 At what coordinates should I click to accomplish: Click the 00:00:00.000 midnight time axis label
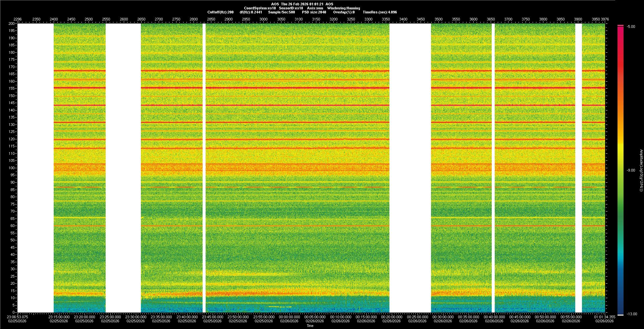(x=289, y=317)
